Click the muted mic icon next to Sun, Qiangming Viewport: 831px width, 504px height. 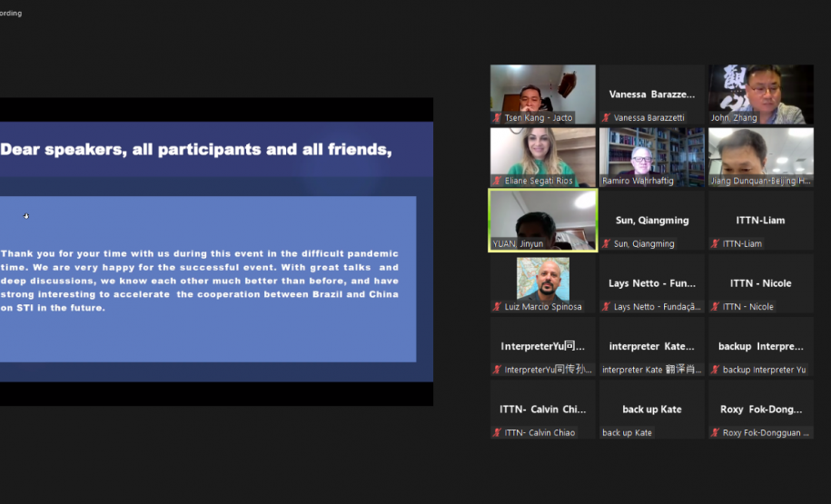(607, 243)
